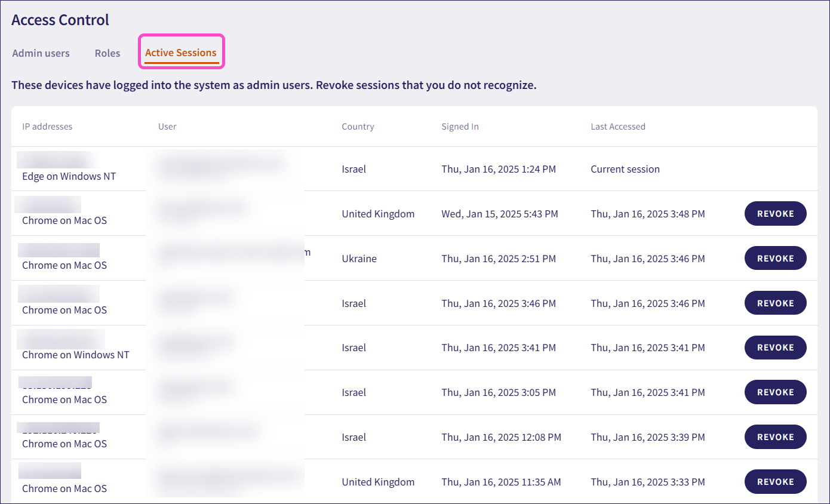Click the User column header
Viewport: 830px width, 504px height.
pyautogui.click(x=167, y=127)
